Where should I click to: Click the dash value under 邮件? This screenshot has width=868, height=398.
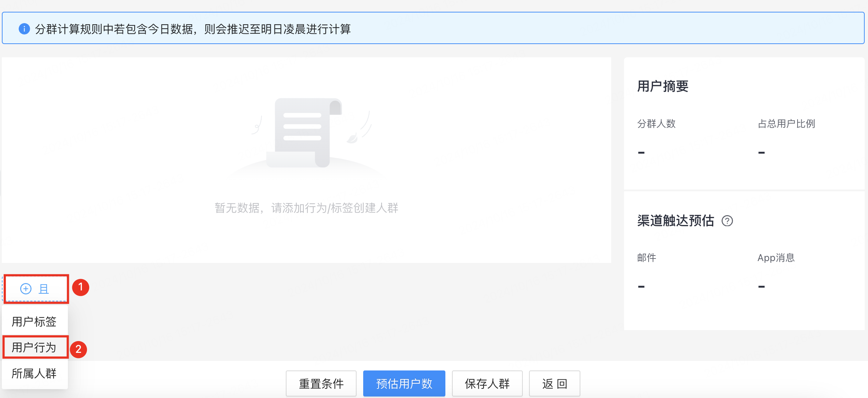click(641, 286)
